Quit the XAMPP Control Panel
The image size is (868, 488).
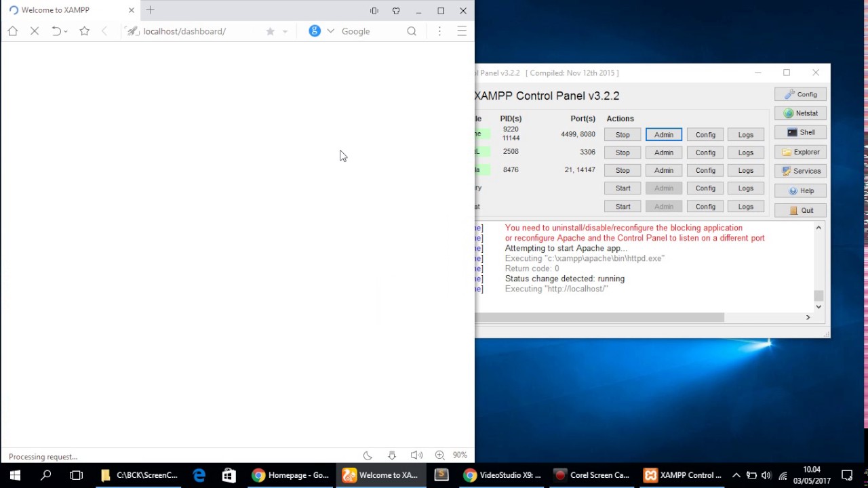coord(800,210)
